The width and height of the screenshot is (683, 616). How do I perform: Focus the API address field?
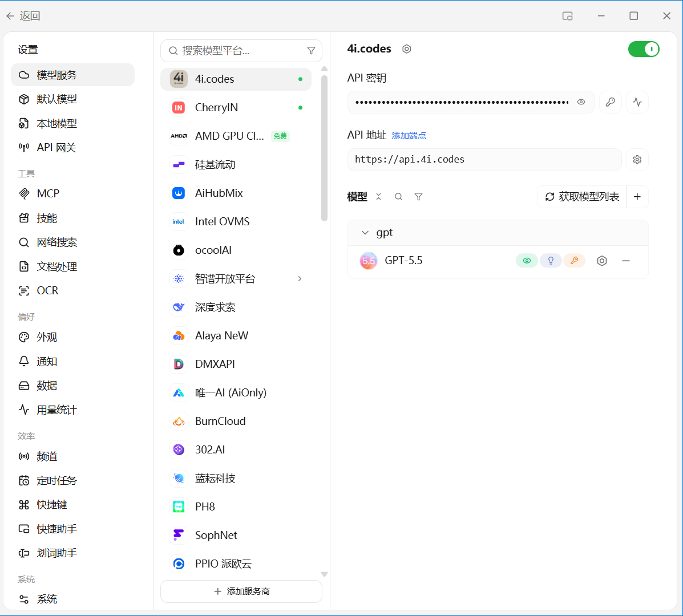(484, 159)
